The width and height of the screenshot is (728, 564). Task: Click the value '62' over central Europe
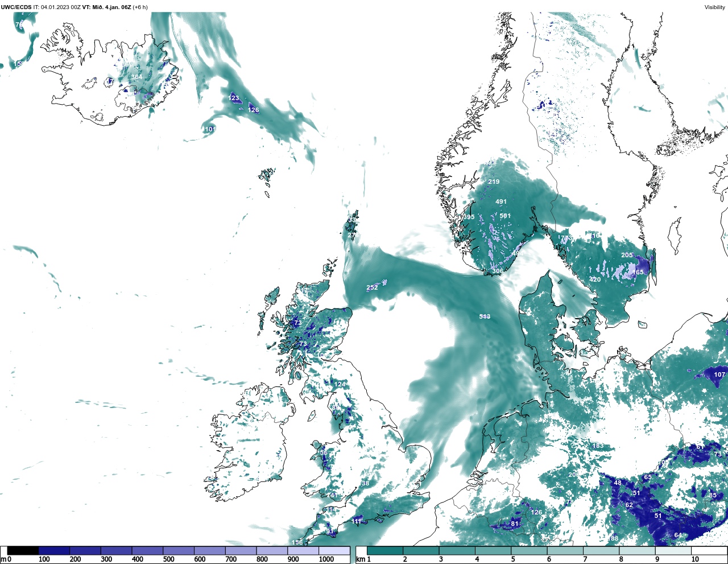(629, 505)
